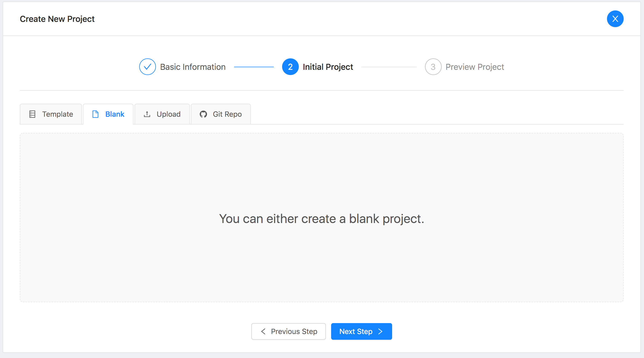Click the blue X close icon
This screenshot has width=644, height=358.
[x=615, y=19]
